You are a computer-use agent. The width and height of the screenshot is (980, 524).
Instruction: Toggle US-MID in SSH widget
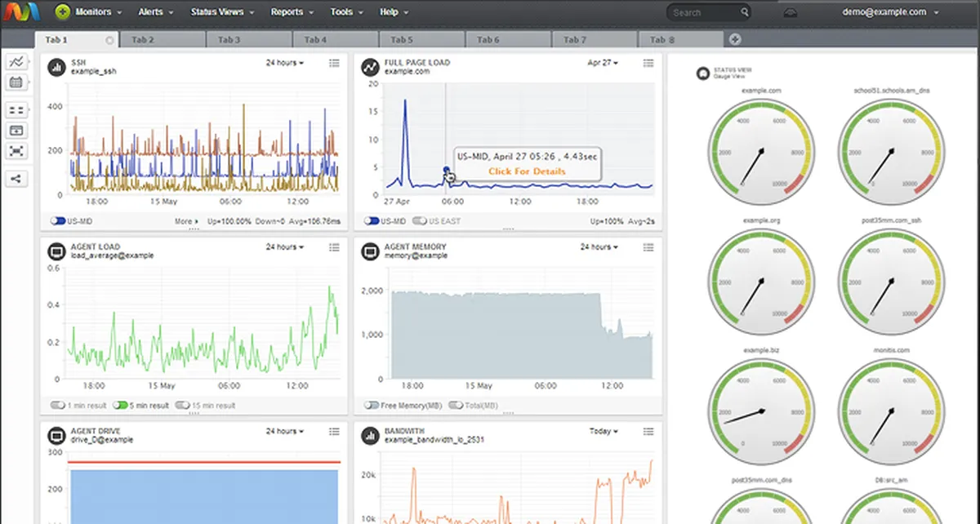(x=58, y=221)
